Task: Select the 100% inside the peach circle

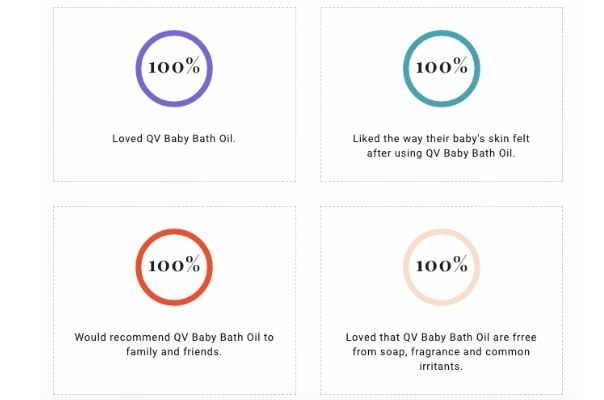Action: pyautogui.click(x=441, y=266)
